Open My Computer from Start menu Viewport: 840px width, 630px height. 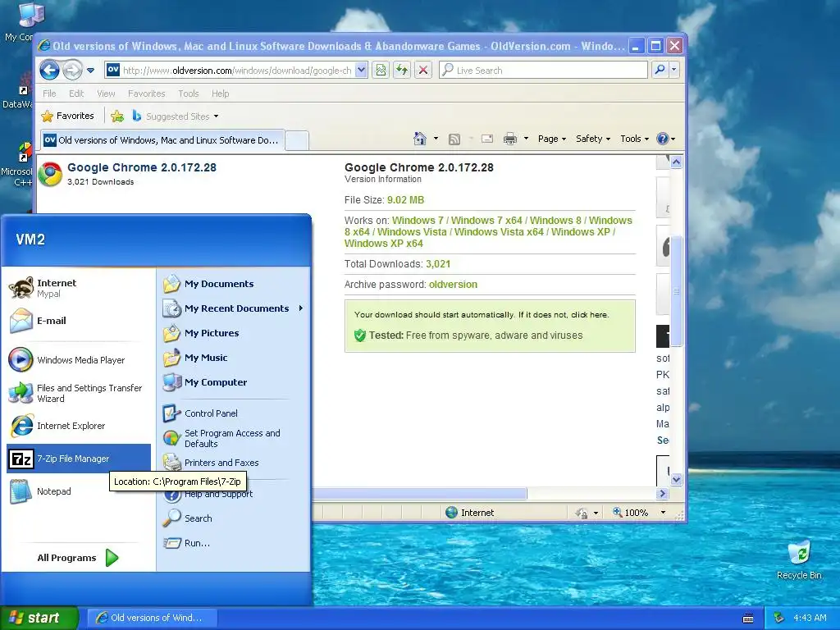pos(234,382)
